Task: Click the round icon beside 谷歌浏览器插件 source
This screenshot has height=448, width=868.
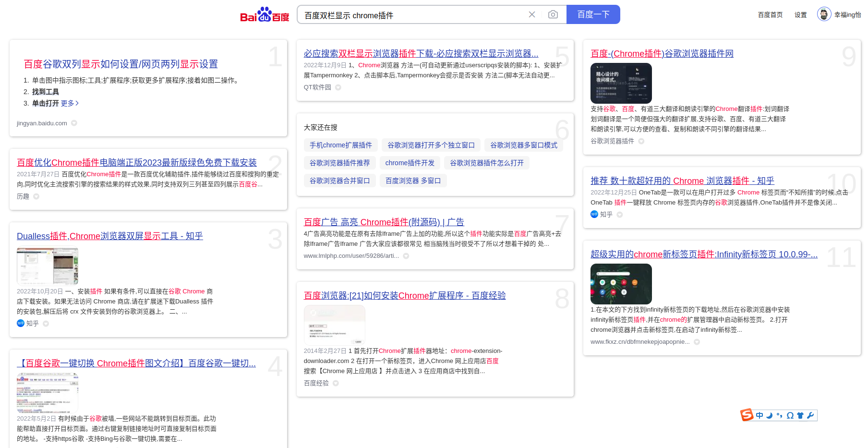Action: coord(641,141)
